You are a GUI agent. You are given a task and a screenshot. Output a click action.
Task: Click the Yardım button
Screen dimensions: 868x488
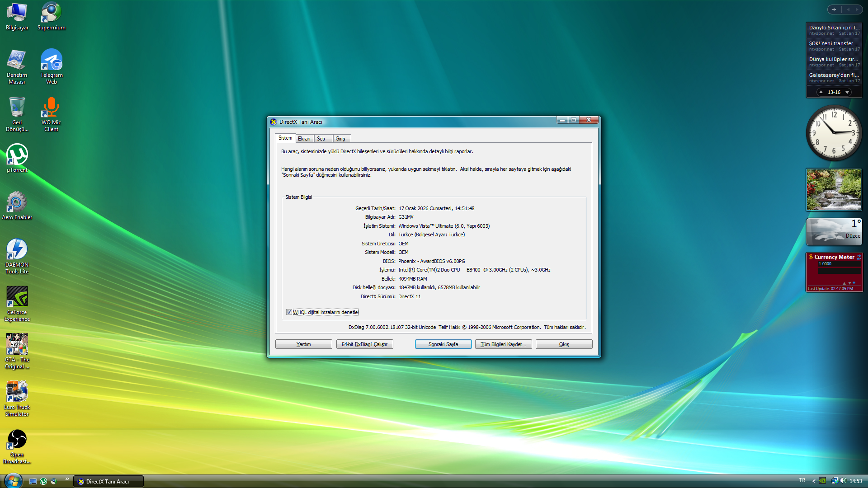pyautogui.click(x=304, y=344)
